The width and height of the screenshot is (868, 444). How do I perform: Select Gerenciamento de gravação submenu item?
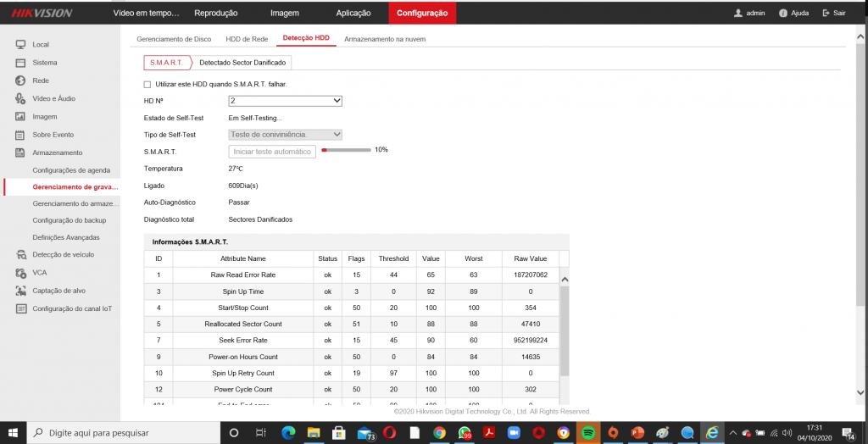pos(75,186)
